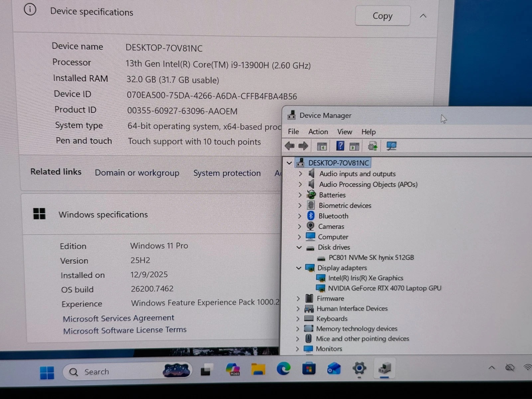Click the Device Manager back navigation arrow

pyautogui.click(x=290, y=146)
